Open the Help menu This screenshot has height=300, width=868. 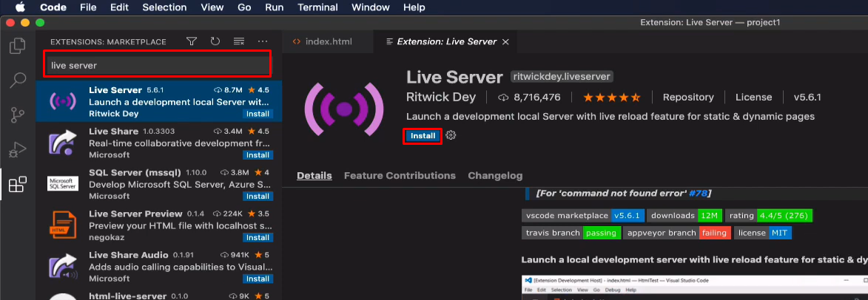pos(414,7)
